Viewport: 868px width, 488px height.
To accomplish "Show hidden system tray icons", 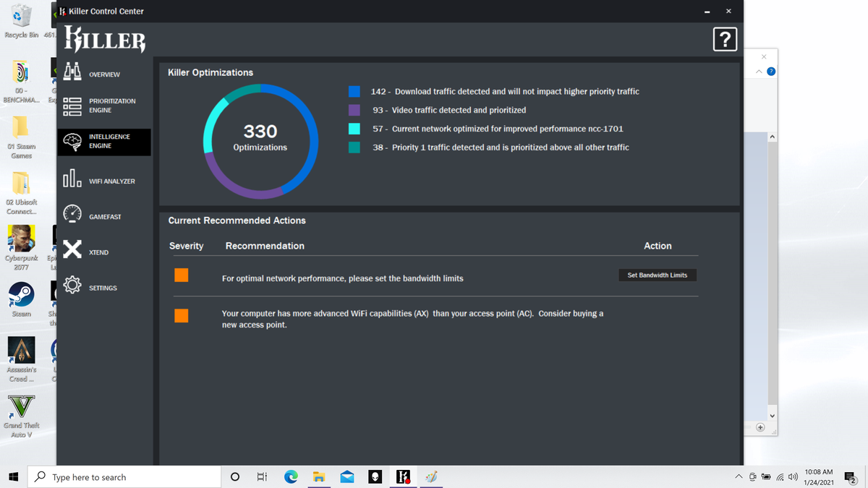I will [x=739, y=477].
